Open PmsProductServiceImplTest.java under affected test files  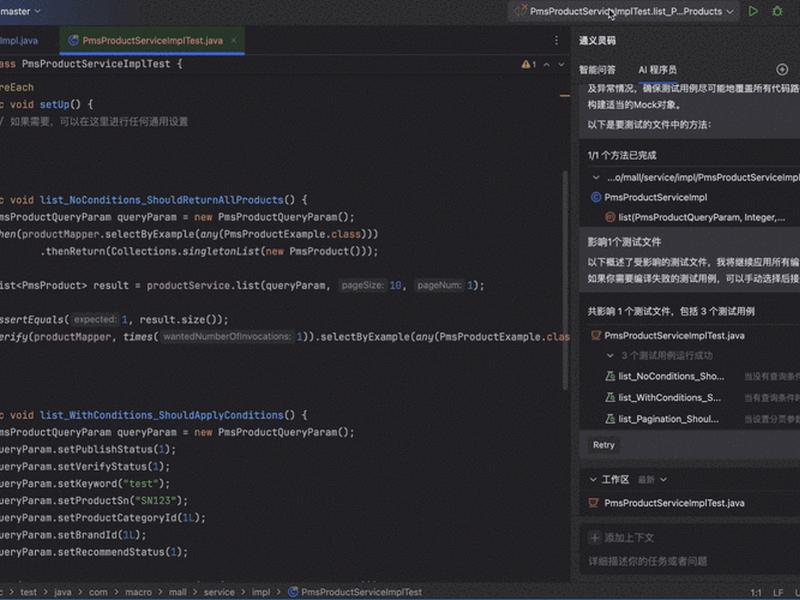coord(667,336)
